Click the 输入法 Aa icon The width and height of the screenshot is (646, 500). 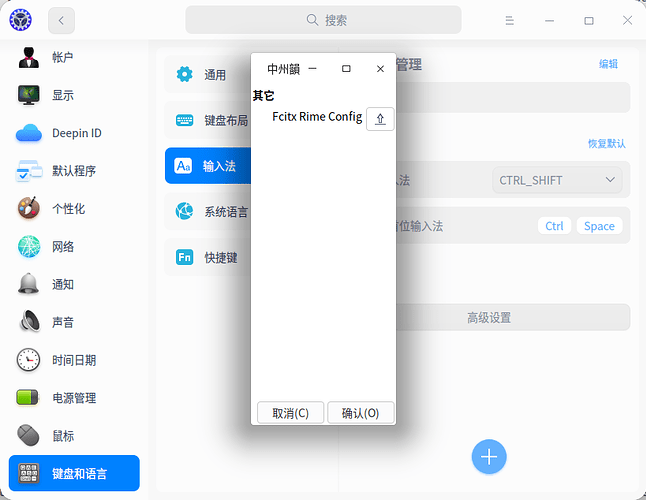click(x=183, y=166)
